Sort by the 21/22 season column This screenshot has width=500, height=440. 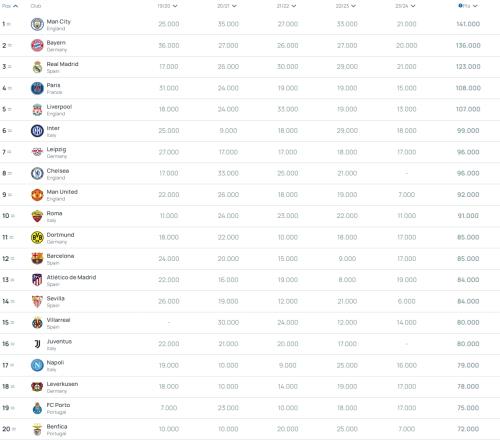click(x=286, y=6)
